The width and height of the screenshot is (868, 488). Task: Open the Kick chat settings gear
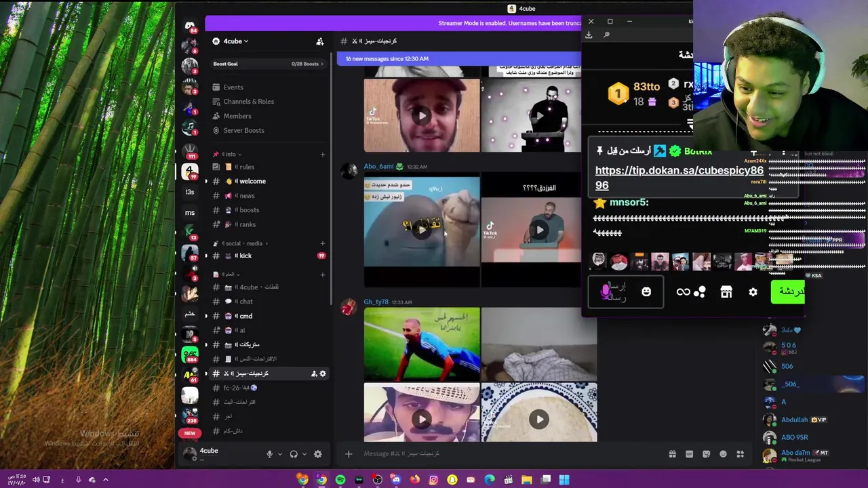tap(753, 292)
